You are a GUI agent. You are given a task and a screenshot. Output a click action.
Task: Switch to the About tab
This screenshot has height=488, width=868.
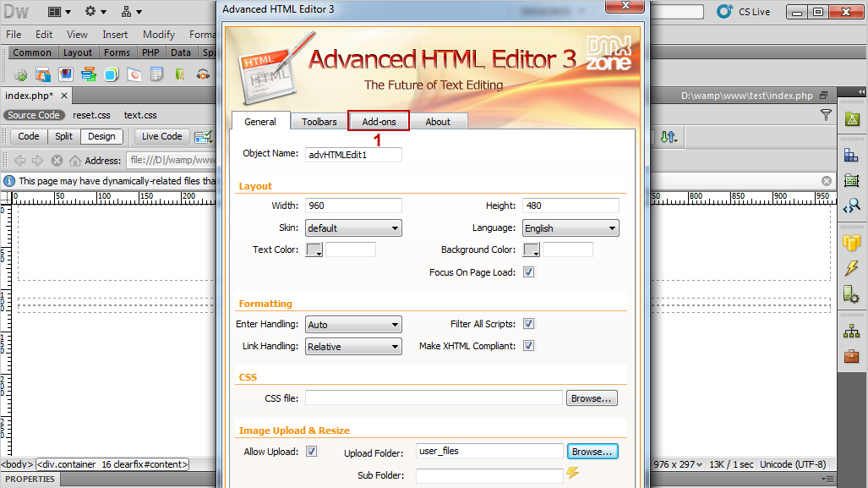438,121
